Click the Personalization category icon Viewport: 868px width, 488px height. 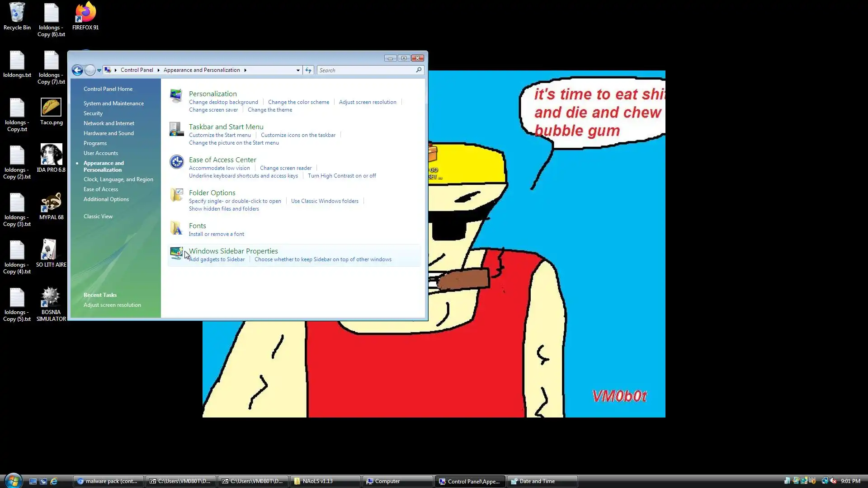176,96
